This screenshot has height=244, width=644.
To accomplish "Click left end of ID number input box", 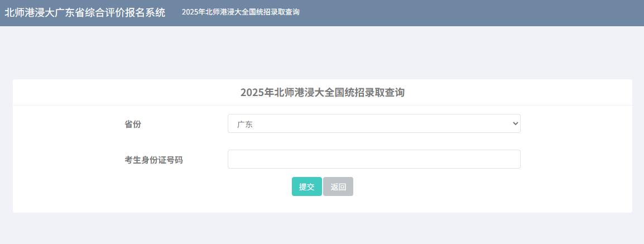I will click(234, 159).
